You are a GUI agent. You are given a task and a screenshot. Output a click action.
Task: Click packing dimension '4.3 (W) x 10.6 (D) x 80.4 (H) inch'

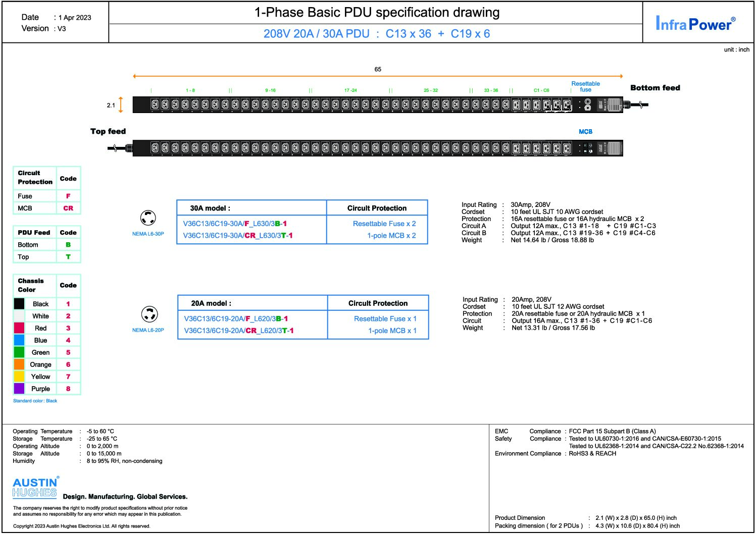(x=637, y=526)
